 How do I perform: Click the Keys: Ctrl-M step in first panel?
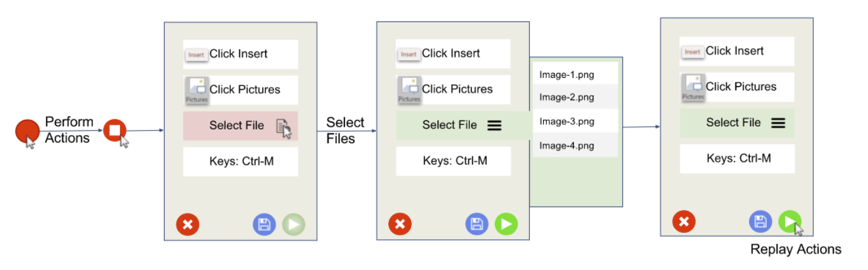241,161
